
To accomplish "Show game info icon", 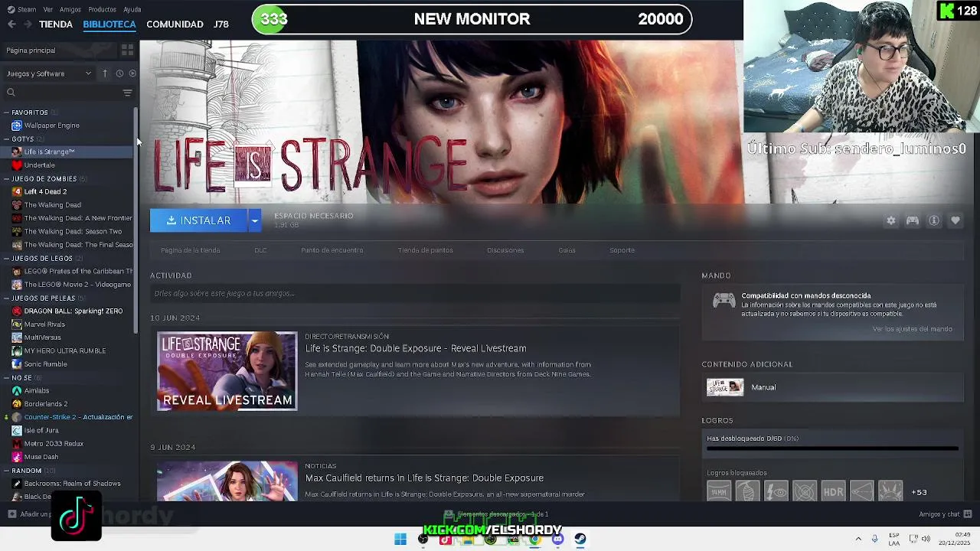I will click(x=934, y=220).
